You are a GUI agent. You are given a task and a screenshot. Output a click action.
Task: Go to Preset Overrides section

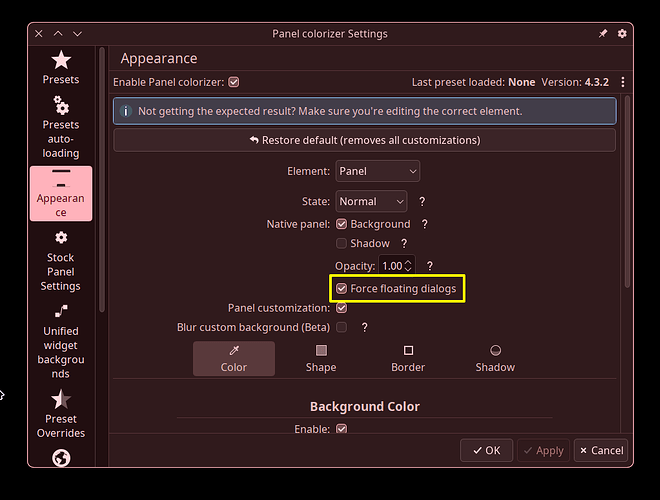pyautogui.click(x=61, y=415)
